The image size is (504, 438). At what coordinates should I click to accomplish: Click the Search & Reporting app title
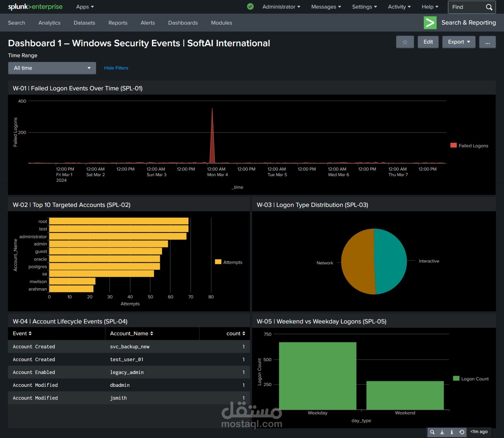(469, 23)
